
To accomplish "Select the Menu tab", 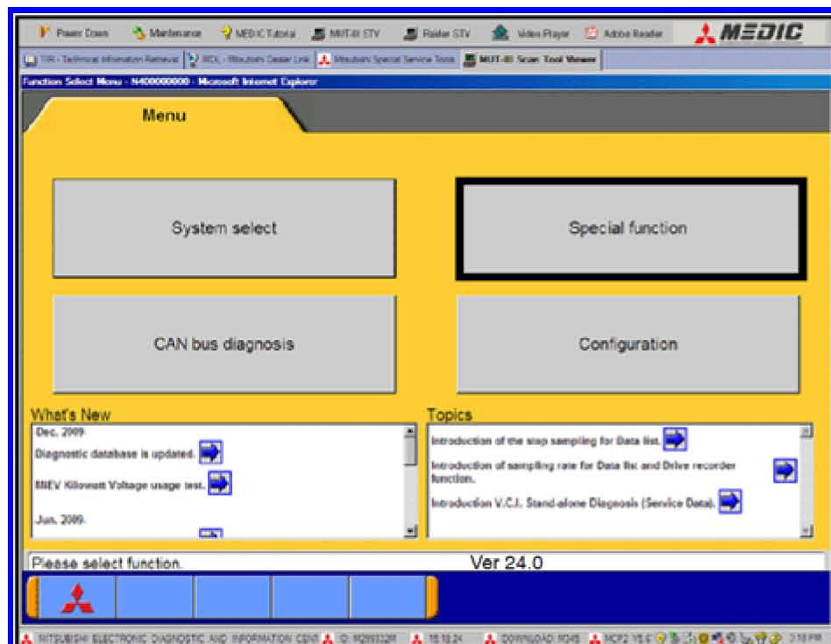I will (165, 115).
